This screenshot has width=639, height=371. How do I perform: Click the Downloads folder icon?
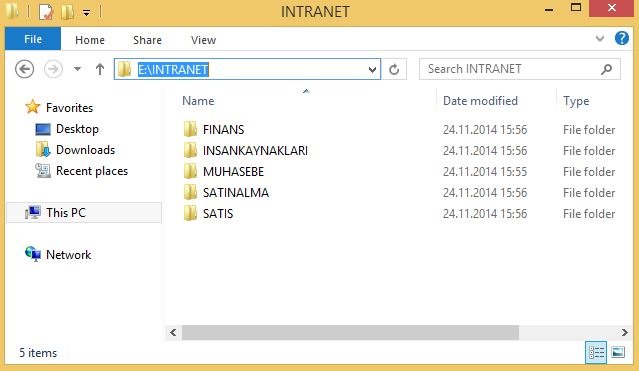[43, 150]
